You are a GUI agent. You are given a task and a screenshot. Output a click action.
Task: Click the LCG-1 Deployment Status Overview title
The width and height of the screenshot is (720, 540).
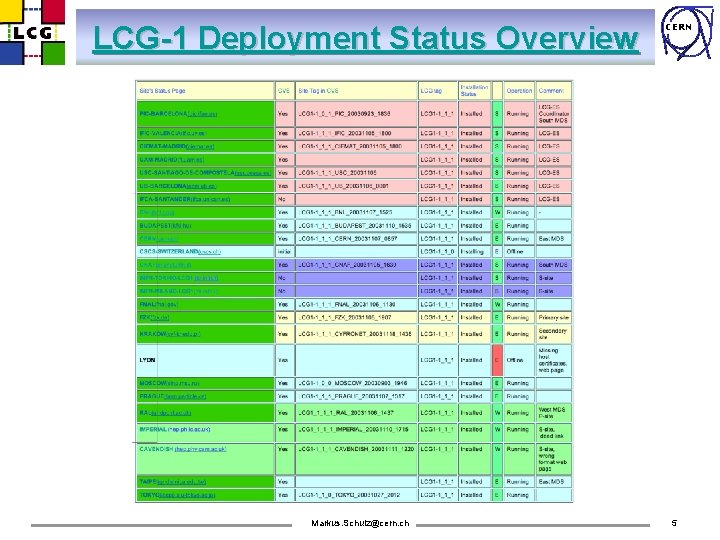point(366,39)
